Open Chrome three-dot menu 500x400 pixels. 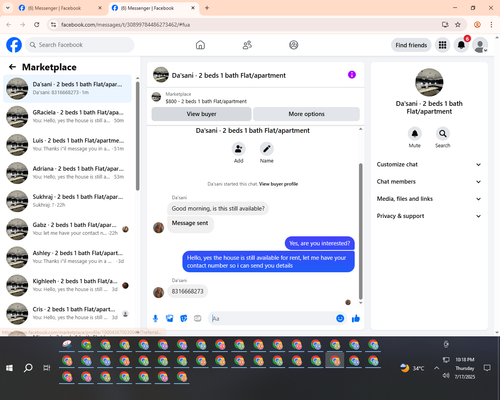coord(491,25)
